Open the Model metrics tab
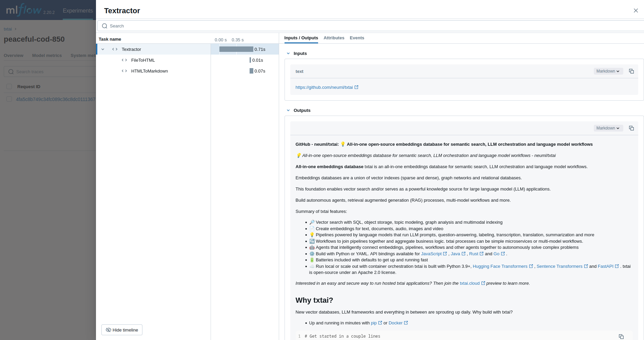This screenshot has width=644, height=340. coord(47,55)
